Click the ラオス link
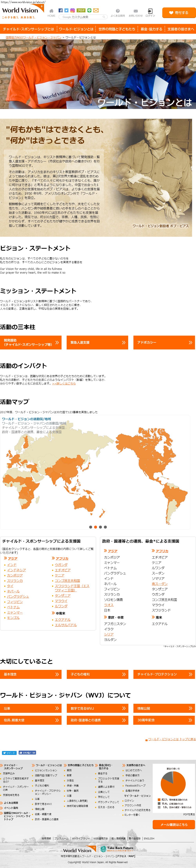This screenshot has width=196, height=868. click(x=109, y=605)
